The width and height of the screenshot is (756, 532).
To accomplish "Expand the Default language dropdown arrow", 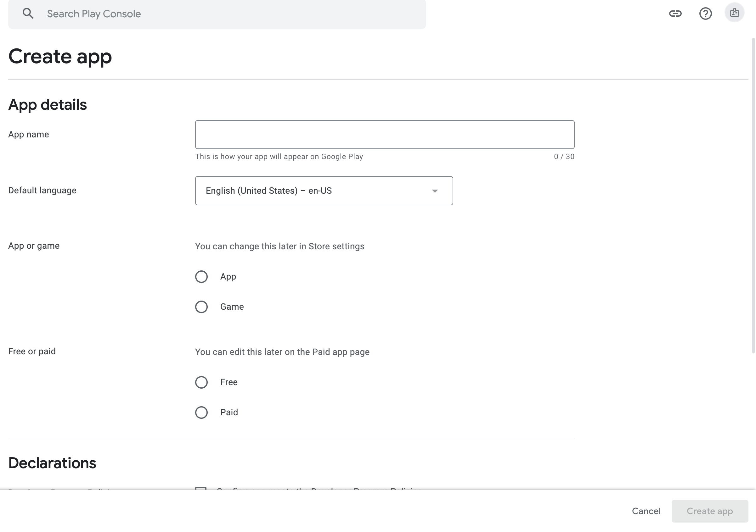I will (435, 191).
